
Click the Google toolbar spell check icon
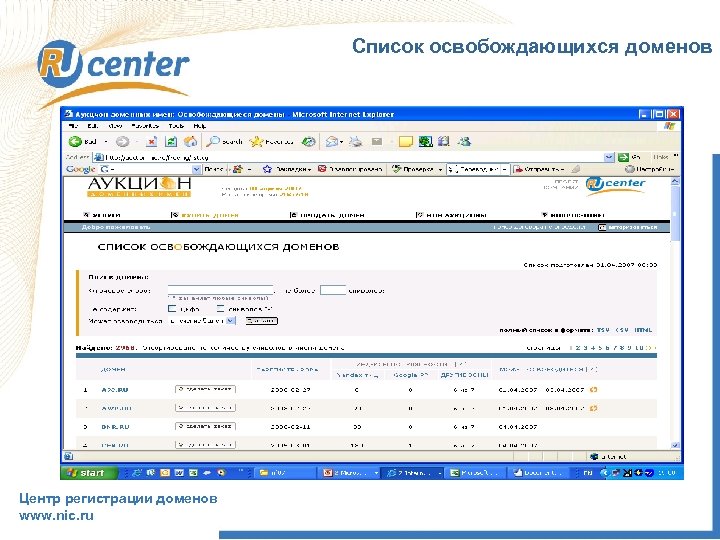tap(397, 169)
